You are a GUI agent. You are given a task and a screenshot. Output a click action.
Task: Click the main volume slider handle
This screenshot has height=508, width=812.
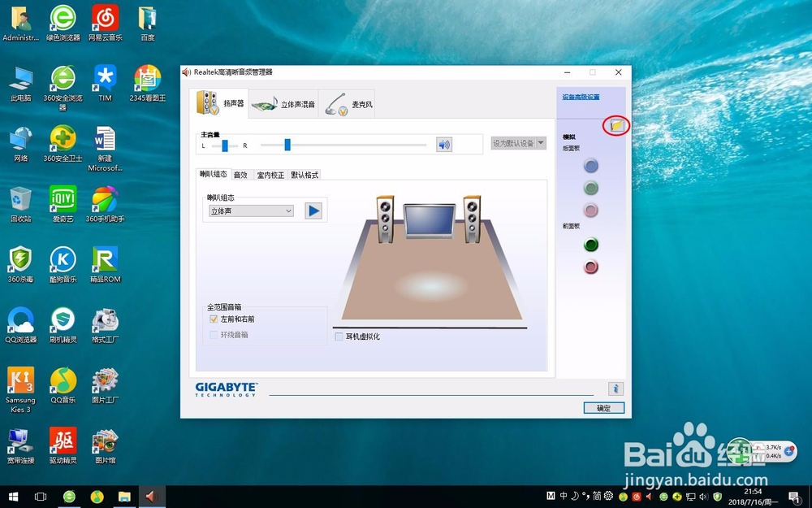287,145
